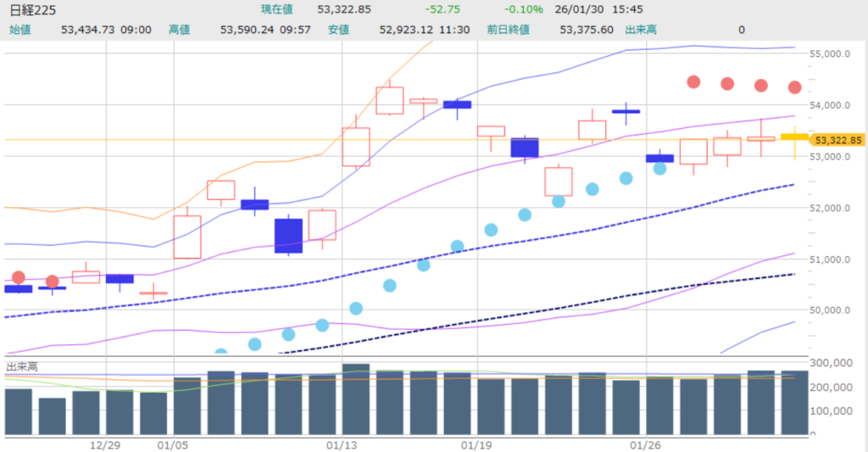The width and height of the screenshot is (868, 452).
Task: Click the 01/26 date label on time axis
Action: pyautogui.click(x=647, y=444)
